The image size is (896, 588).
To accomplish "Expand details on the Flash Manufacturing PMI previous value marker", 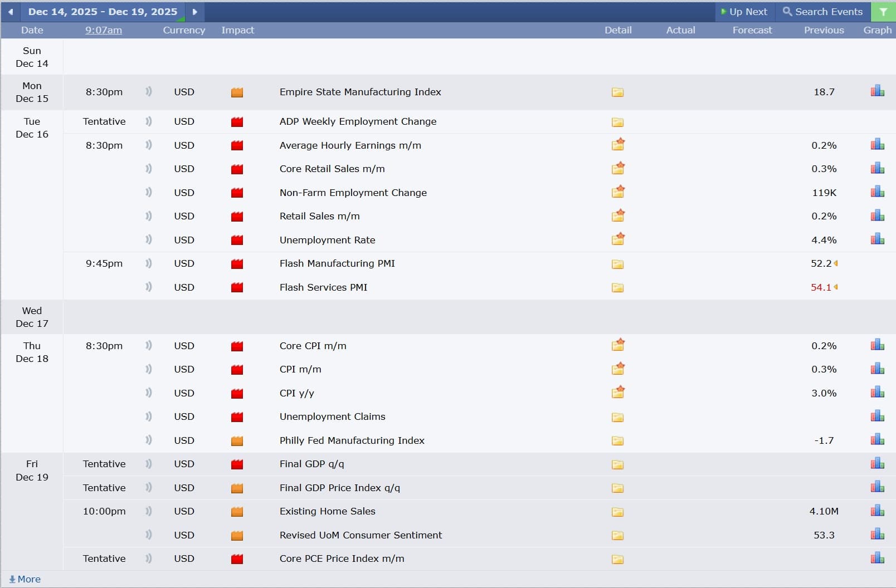I will point(836,263).
